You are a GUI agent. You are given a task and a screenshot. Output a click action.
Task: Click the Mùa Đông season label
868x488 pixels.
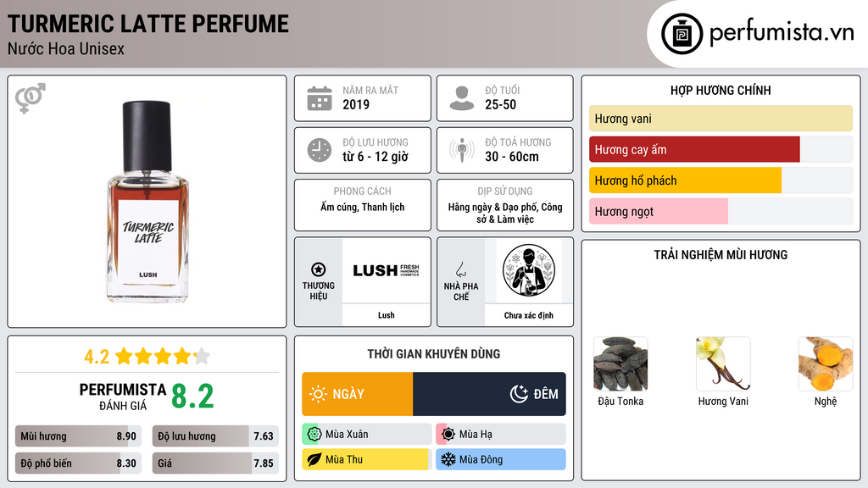point(481,459)
